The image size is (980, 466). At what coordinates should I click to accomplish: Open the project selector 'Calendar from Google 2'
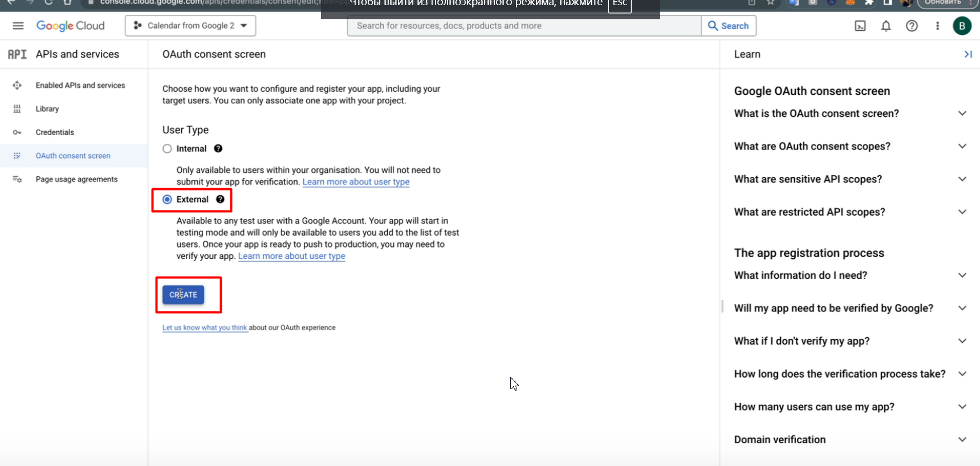point(190,26)
